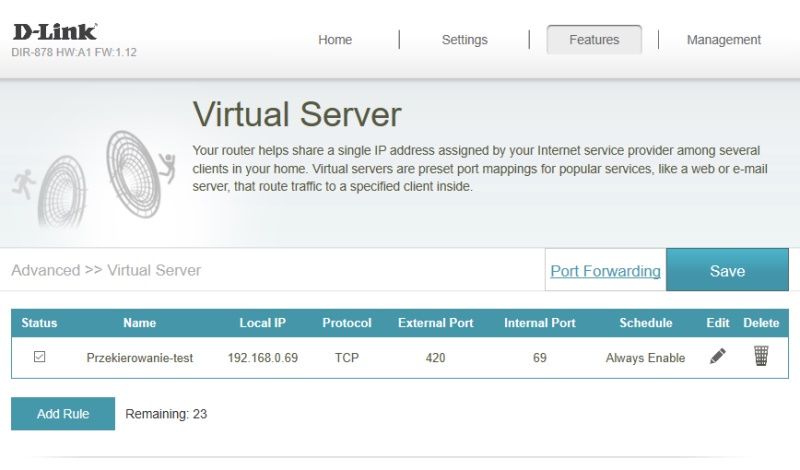Open the Management menu

[723, 40]
